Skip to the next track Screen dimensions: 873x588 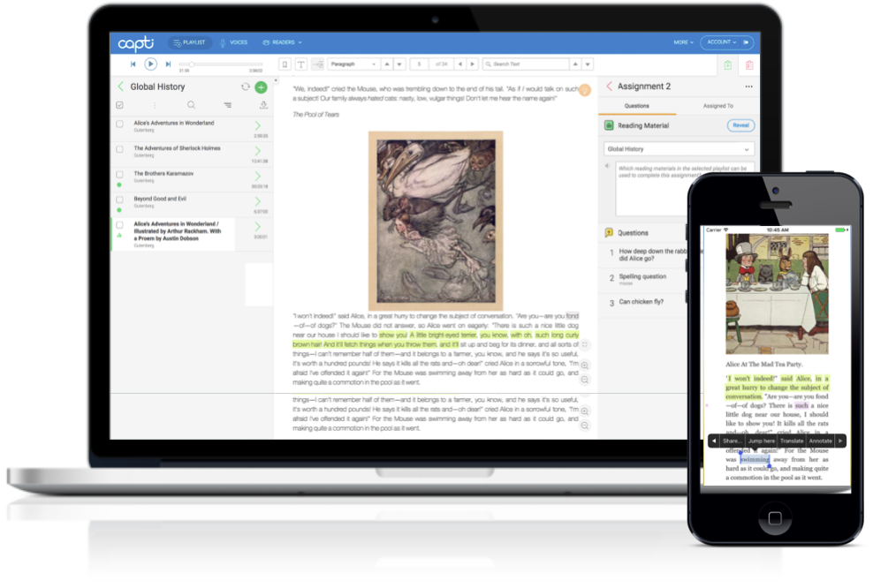(168, 64)
